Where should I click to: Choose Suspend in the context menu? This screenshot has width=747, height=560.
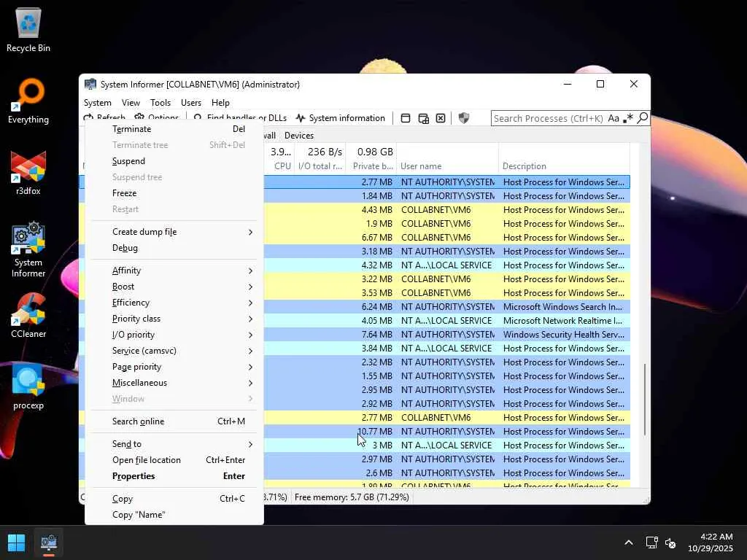point(174,161)
